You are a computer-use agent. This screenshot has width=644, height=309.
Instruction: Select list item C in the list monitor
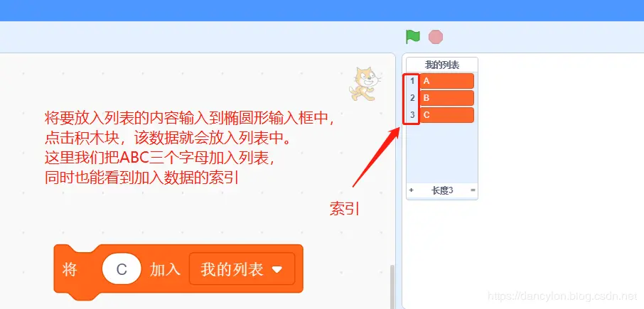coord(447,115)
